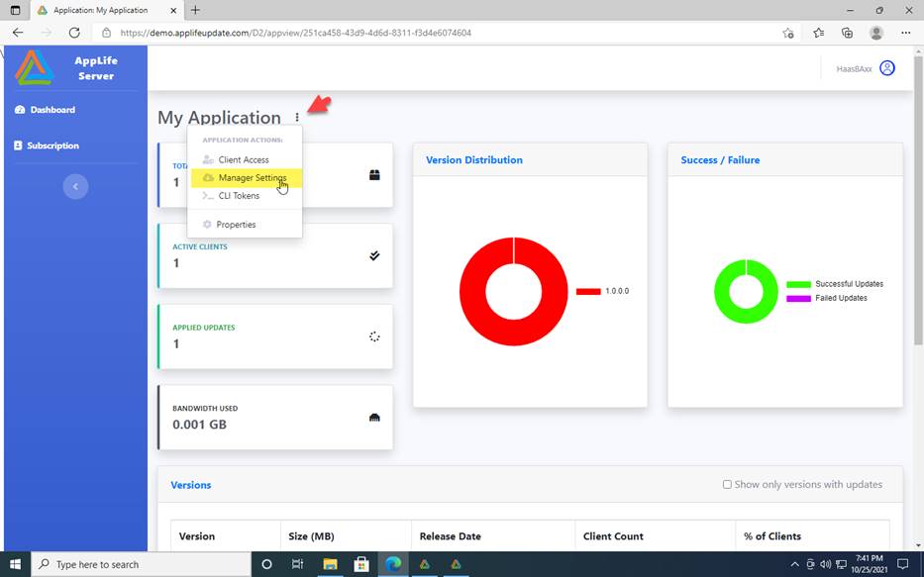Open the second AppLife taskbar app
Viewport: 924px width, 577px height.
click(456, 564)
